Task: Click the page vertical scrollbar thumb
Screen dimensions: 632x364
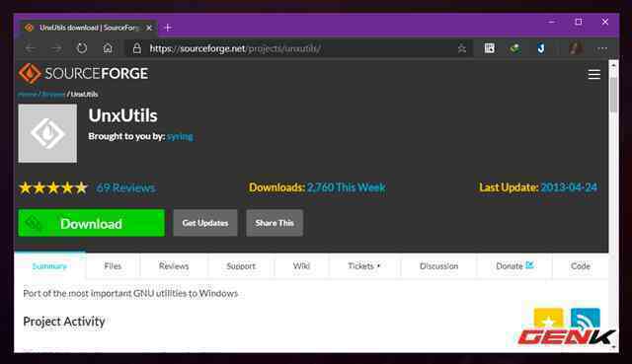Action: [613, 95]
